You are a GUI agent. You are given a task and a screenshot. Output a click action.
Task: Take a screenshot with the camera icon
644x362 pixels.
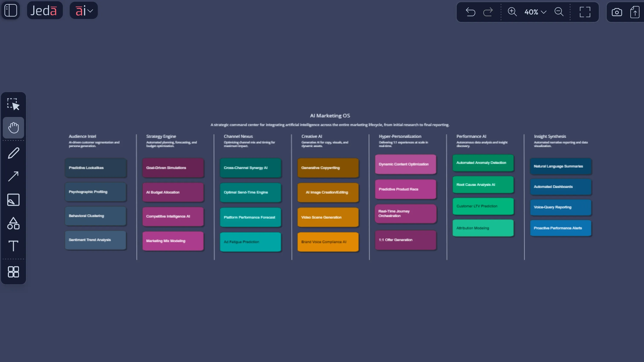617,12
